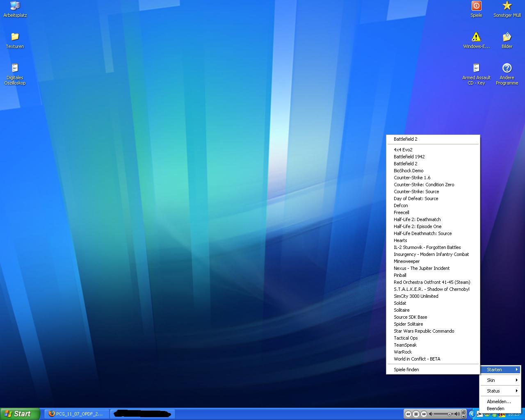Expand the Status submenu

500,391
